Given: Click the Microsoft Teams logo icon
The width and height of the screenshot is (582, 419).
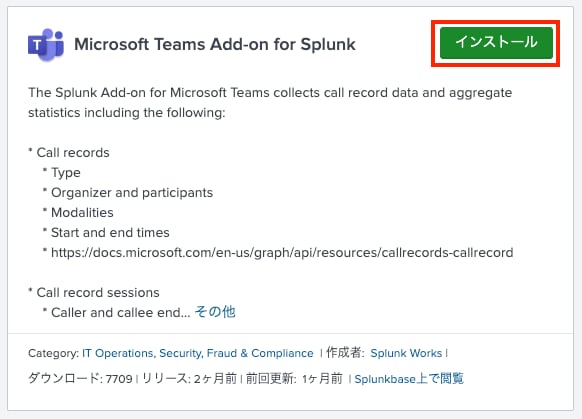Looking at the screenshot, I should [x=46, y=44].
